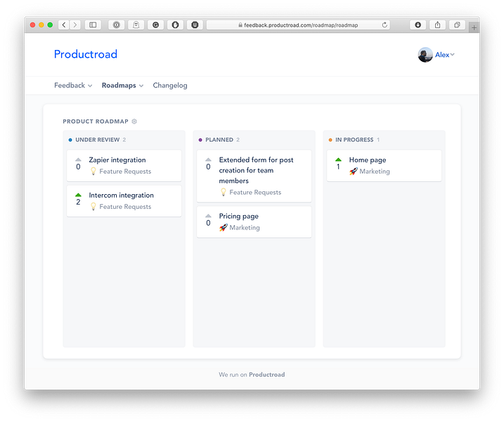Open the 1Password extension icon

click(x=117, y=25)
